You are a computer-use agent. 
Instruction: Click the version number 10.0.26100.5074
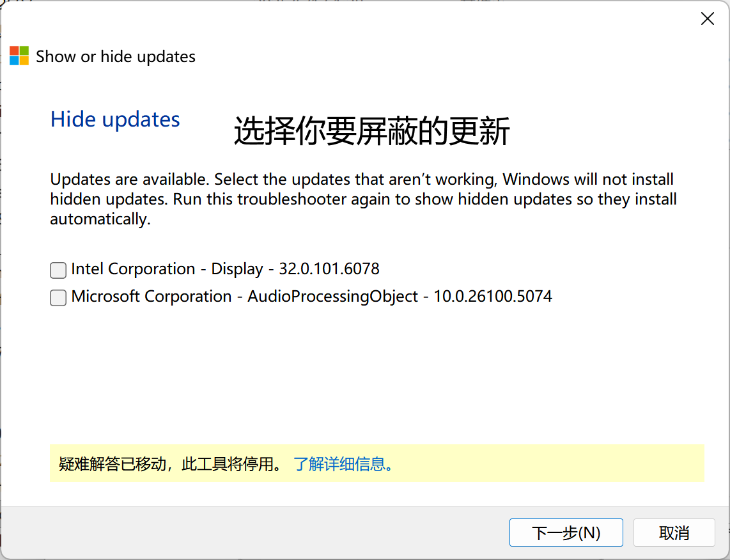[493, 297]
